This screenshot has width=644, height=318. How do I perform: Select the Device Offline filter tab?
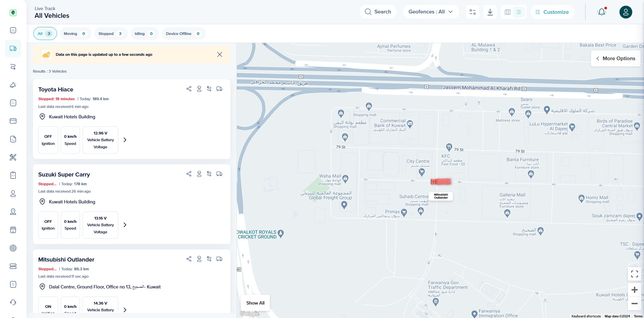coord(183,34)
